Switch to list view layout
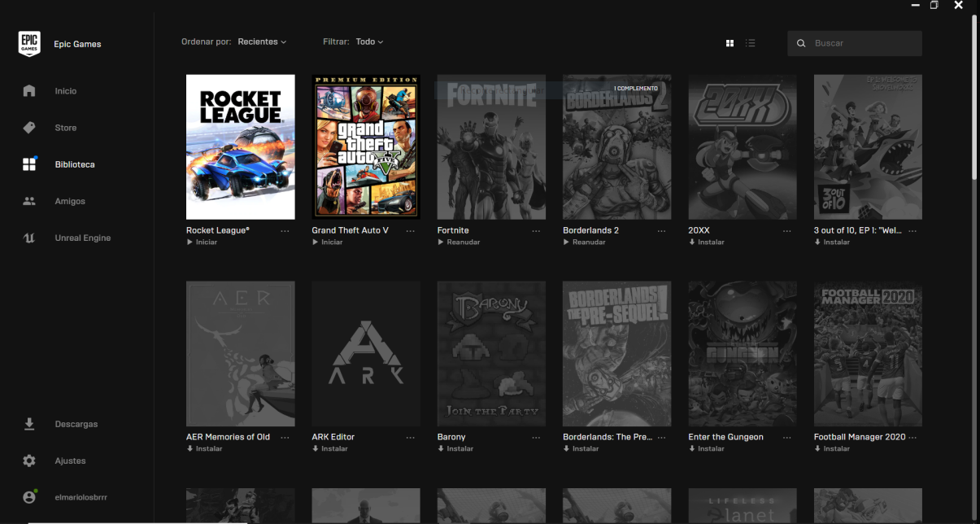The height and width of the screenshot is (524, 980). [x=751, y=43]
